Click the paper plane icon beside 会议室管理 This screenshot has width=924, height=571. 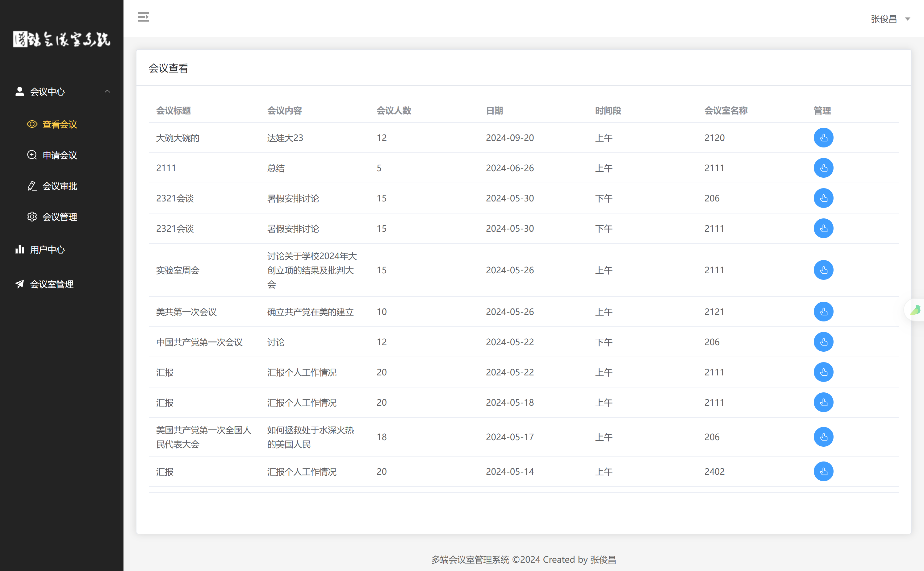click(x=20, y=283)
